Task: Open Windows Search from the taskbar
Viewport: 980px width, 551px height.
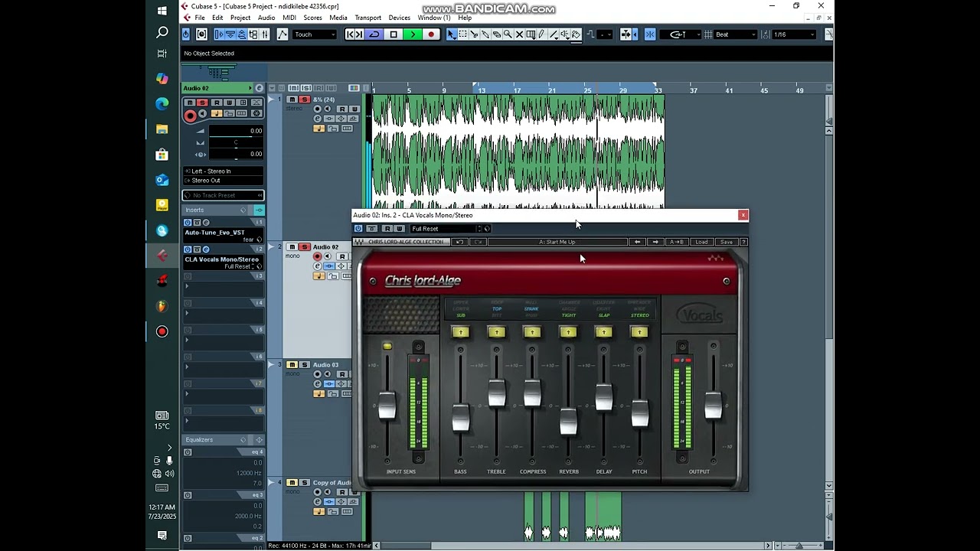Action: (x=162, y=32)
